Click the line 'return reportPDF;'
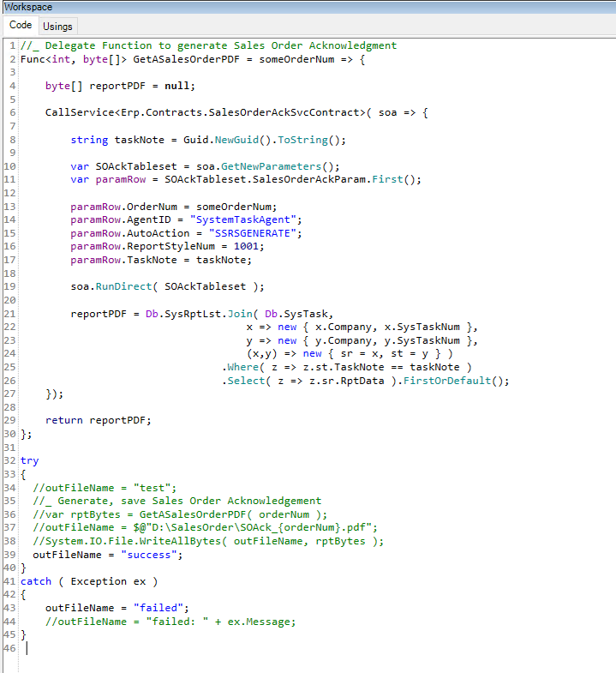The height and width of the screenshot is (673, 616). coord(99,420)
